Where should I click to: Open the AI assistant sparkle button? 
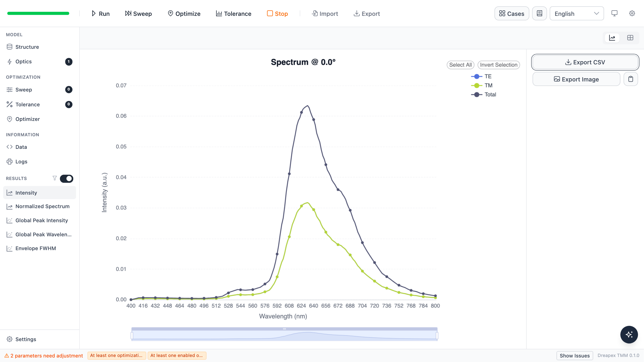click(x=629, y=335)
